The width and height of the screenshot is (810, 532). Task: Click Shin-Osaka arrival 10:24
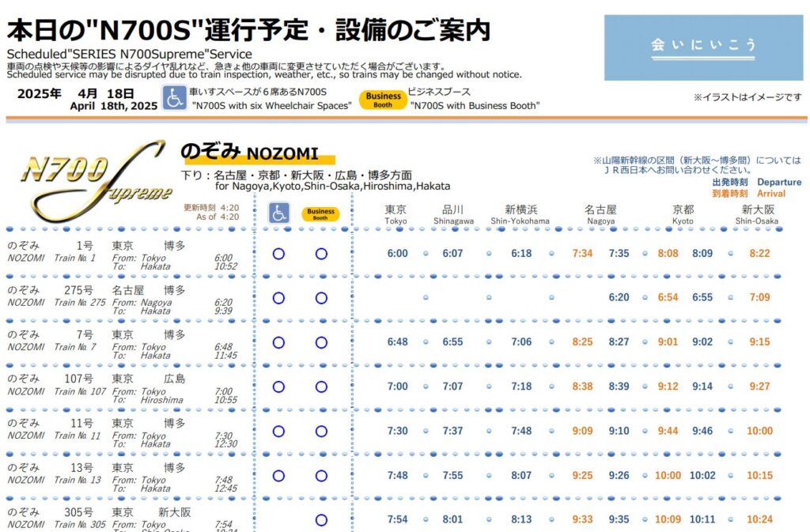point(759,519)
